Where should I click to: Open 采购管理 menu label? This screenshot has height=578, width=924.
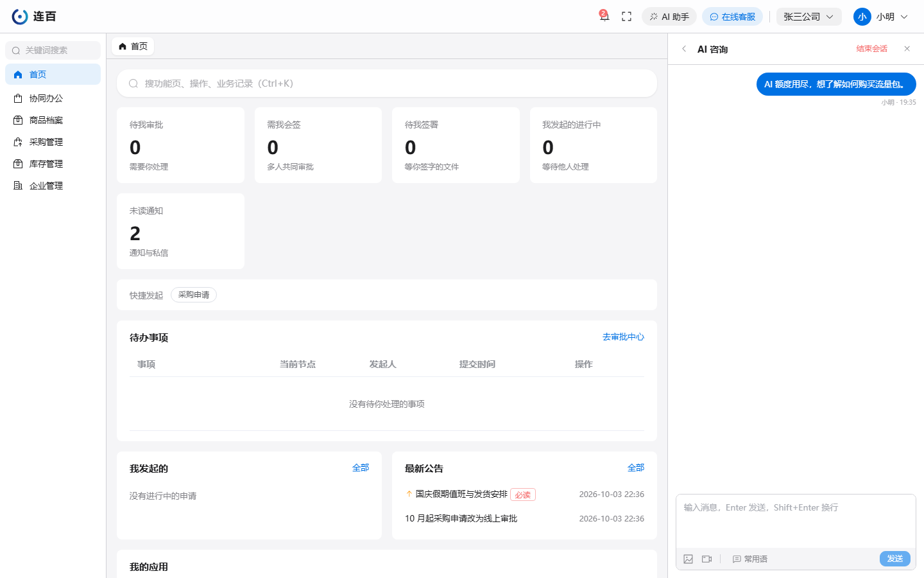coord(46,142)
